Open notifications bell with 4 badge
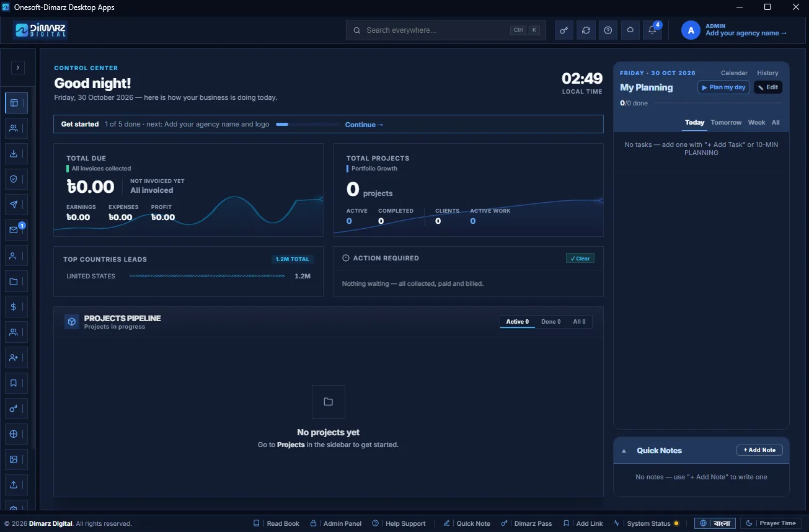This screenshot has height=532, width=809. tap(653, 30)
